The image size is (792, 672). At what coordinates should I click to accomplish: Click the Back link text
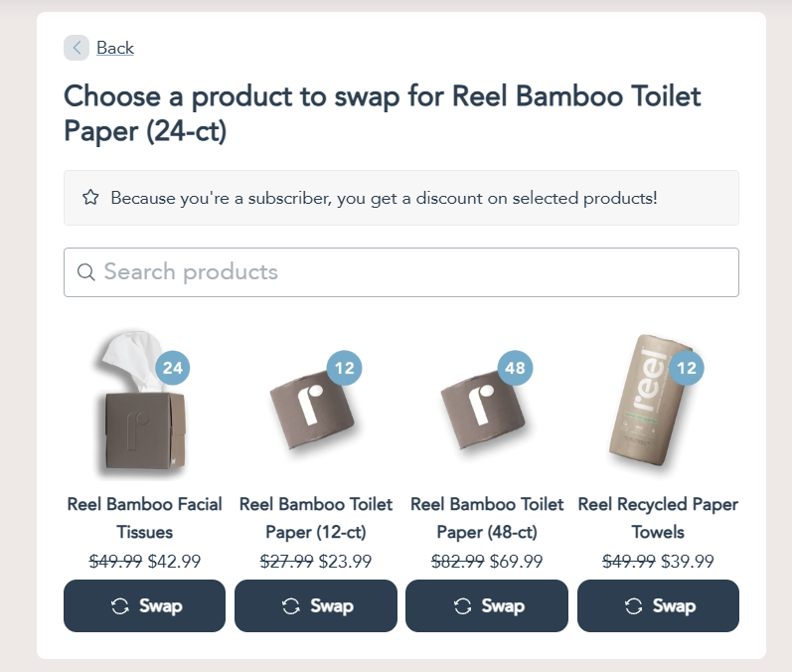(x=115, y=48)
